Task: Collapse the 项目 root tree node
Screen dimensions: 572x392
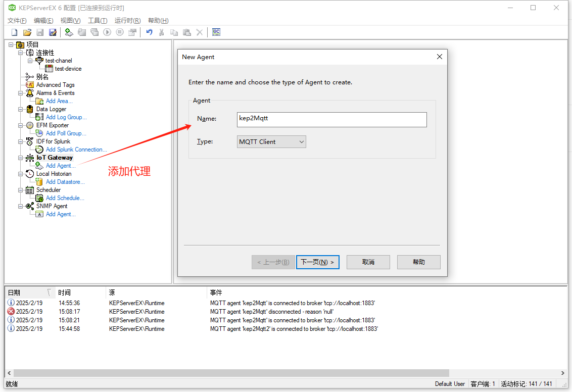Action: pyautogui.click(x=11, y=44)
